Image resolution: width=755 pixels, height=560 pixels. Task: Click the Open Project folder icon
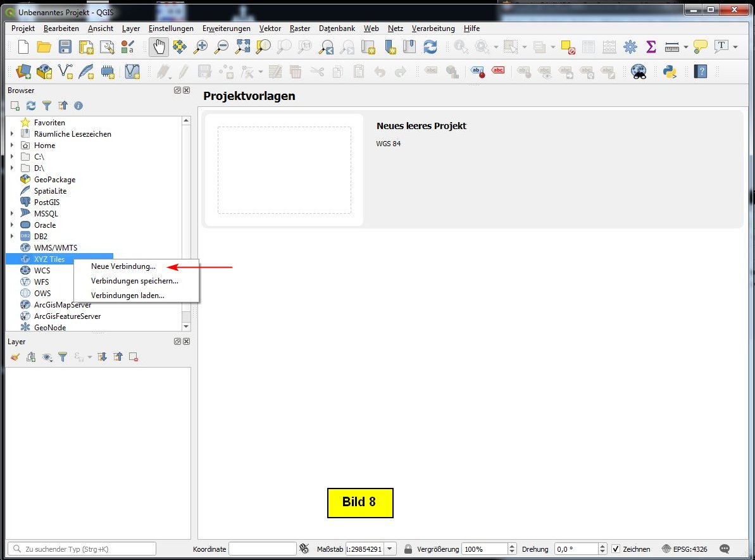(44, 47)
